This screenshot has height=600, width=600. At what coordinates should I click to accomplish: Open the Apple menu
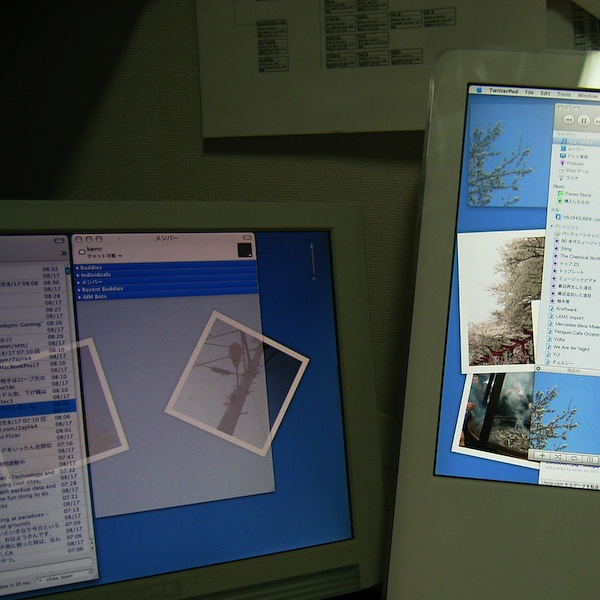478,90
